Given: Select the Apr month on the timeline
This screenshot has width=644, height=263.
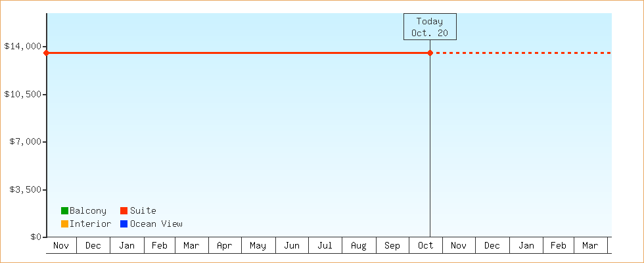Looking at the screenshot, I should tap(225, 246).
